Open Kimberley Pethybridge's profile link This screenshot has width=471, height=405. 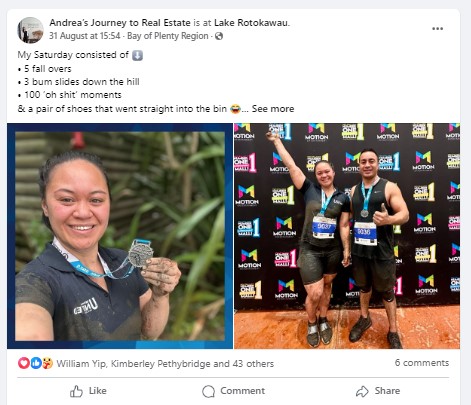pos(160,363)
